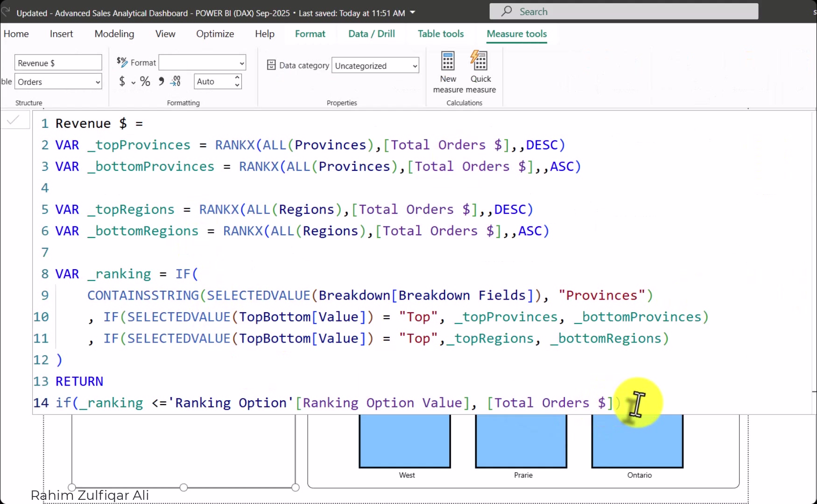Switch to the View tab
Image resolution: width=817 pixels, height=504 pixels.
click(165, 34)
